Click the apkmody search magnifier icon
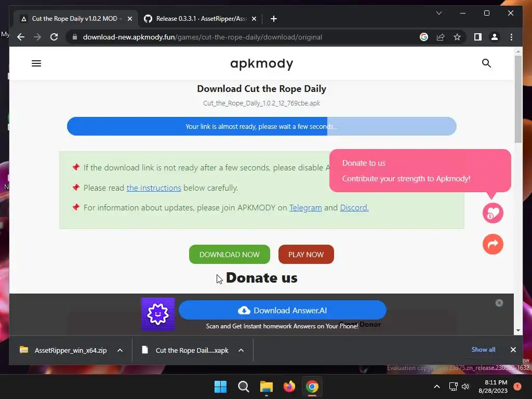 (486, 63)
